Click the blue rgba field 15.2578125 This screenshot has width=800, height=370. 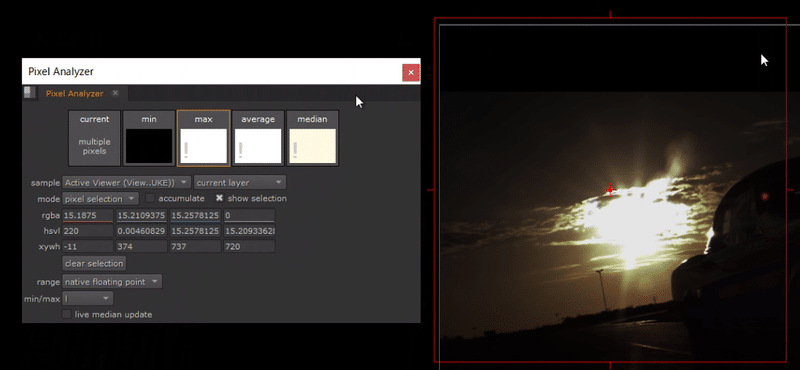[x=195, y=215]
